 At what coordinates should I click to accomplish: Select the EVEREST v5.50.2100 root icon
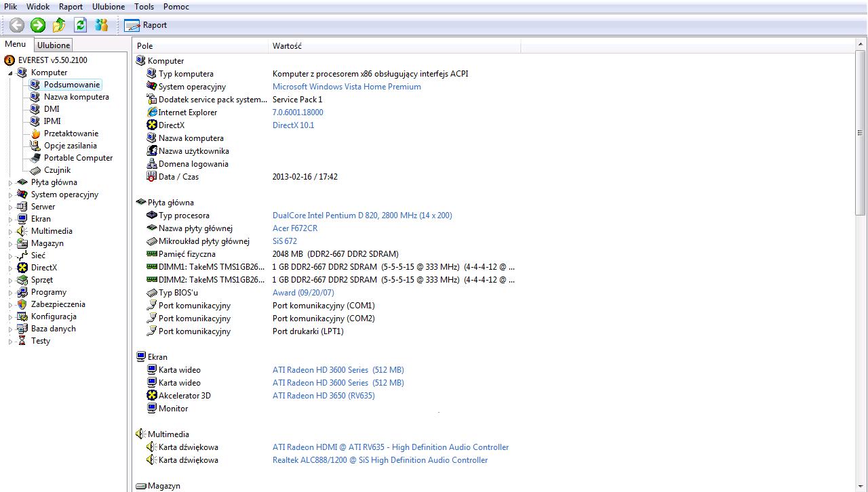pos(9,60)
